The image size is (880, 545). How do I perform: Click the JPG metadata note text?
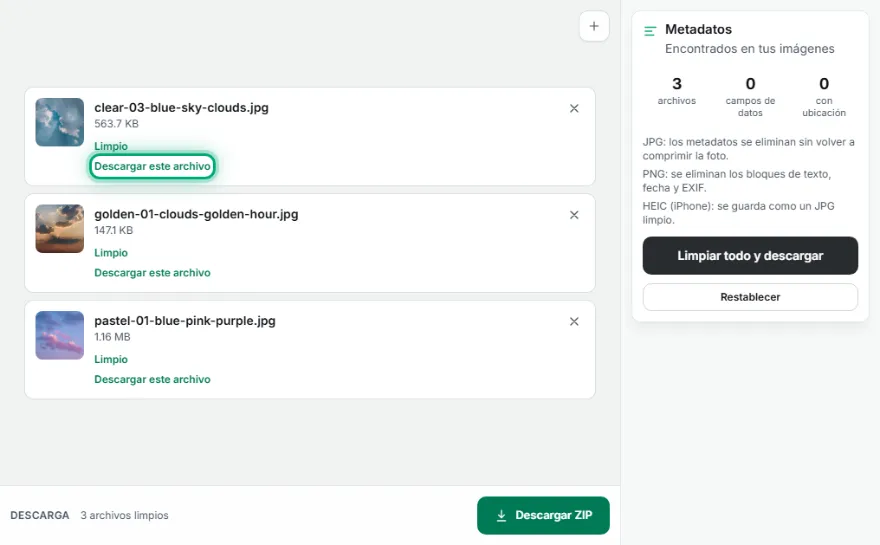[749, 149]
